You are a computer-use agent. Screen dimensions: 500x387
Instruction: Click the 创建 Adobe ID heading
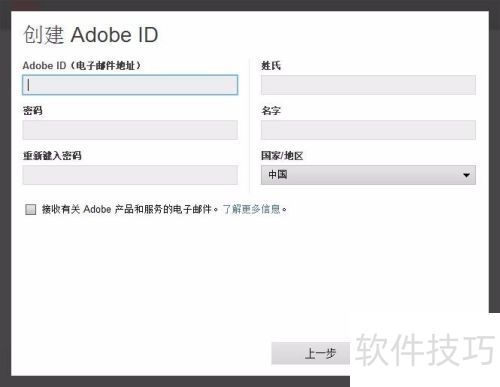point(91,35)
